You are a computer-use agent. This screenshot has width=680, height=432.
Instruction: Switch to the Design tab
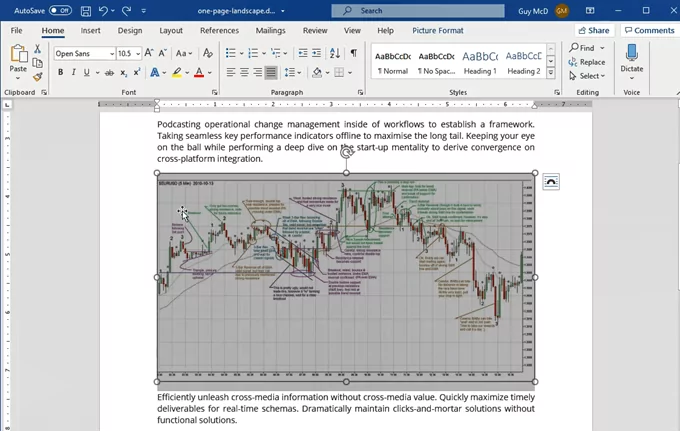click(x=130, y=30)
